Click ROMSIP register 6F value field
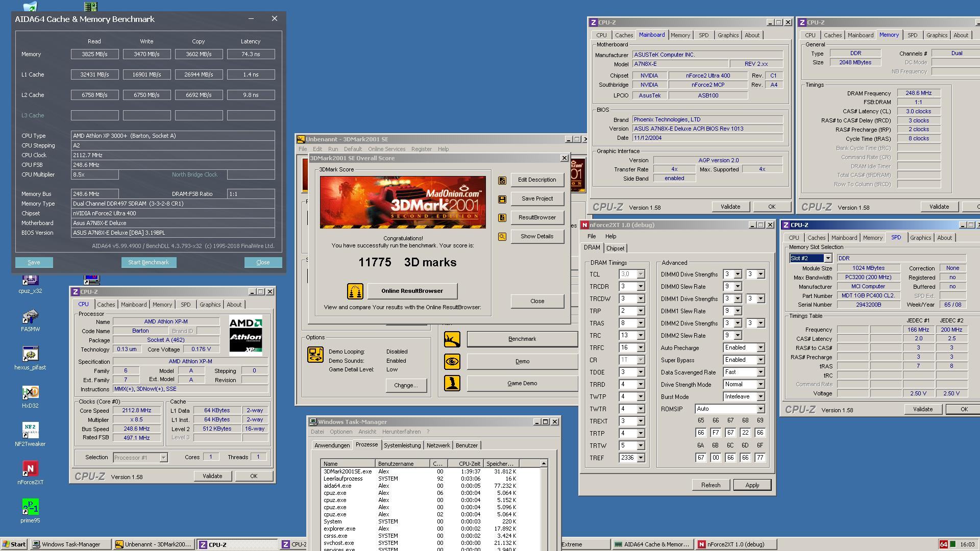The width and height of the screenshot is (980, 551). pyautogui.click(x=760, y=458)
